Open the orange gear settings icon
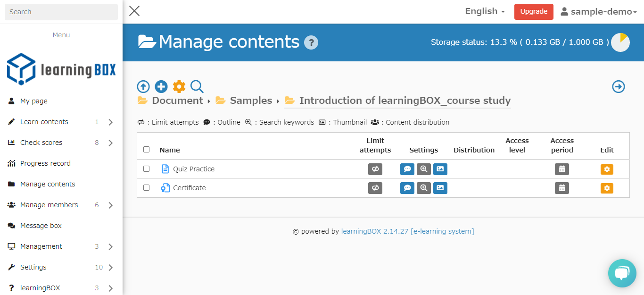644x295 pixels. pos(179,87)
